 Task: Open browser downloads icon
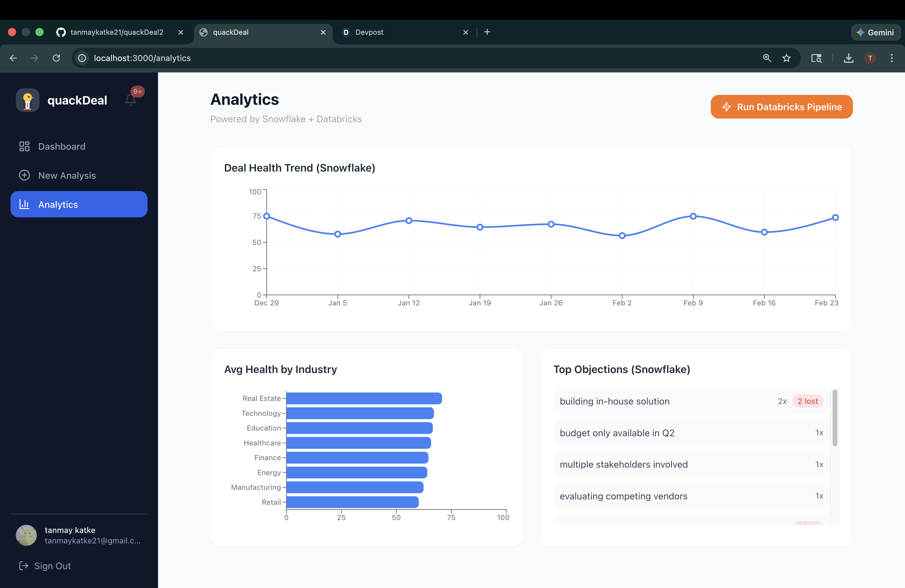click(x=848, y=58)
